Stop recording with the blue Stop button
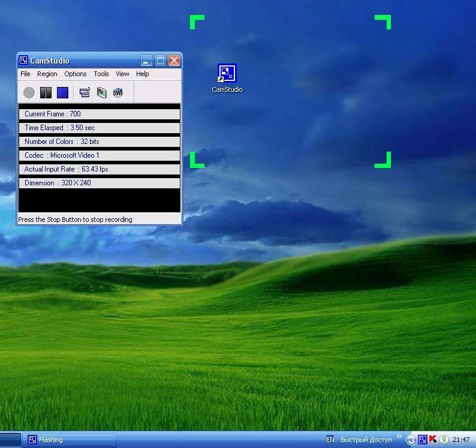Screen dimensions: 476x448 [62, 92]
